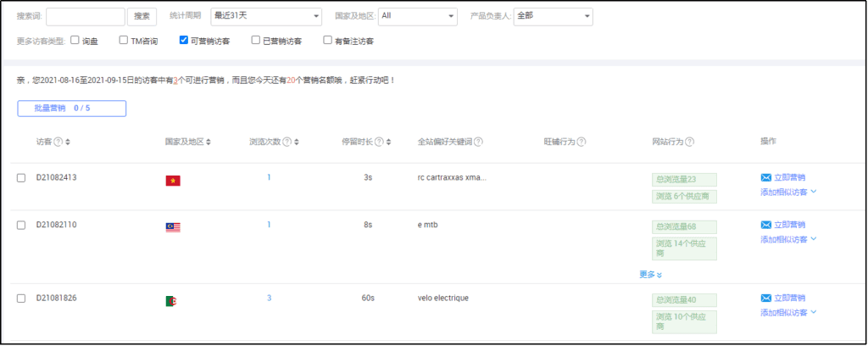Screen dimensions: 868x346
Task: Open the 统计周期 dropdown showing 最近31天
Action: [266, 16]
